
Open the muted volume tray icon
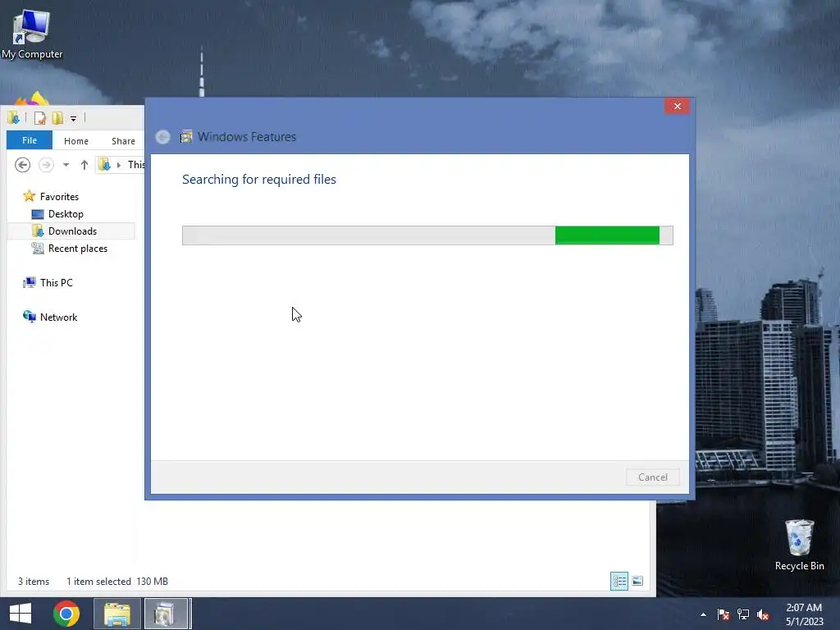tap(763, 614)
